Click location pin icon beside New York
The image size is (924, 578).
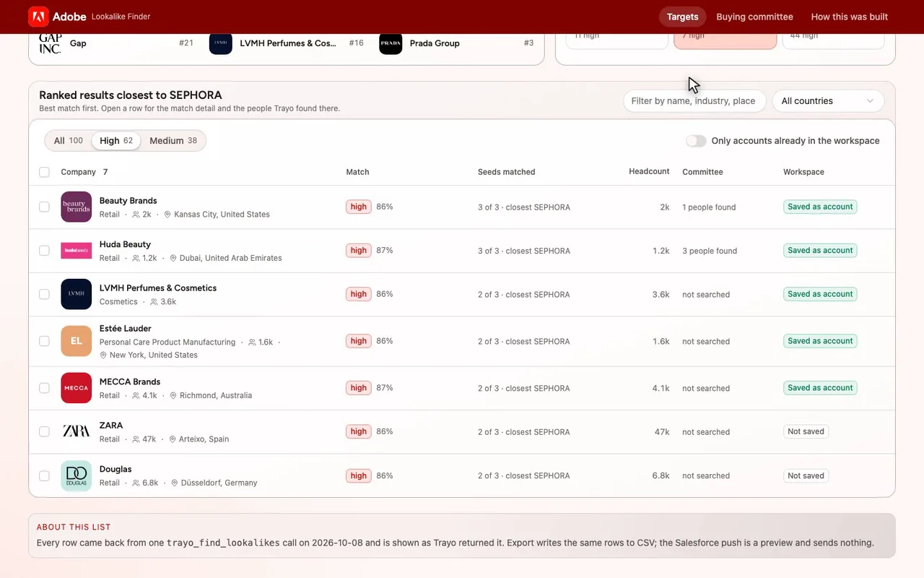click(103, 355)
